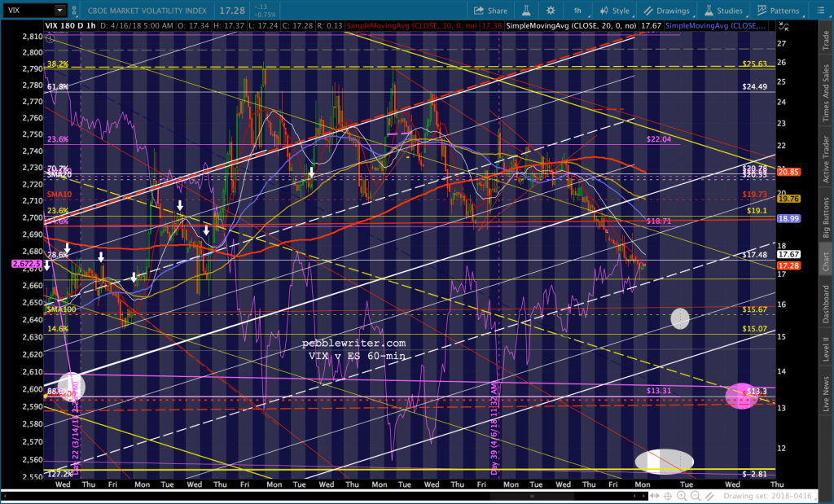Open the Live News sidebar tab
Screen dimensions: 834x504
(826, 393)
